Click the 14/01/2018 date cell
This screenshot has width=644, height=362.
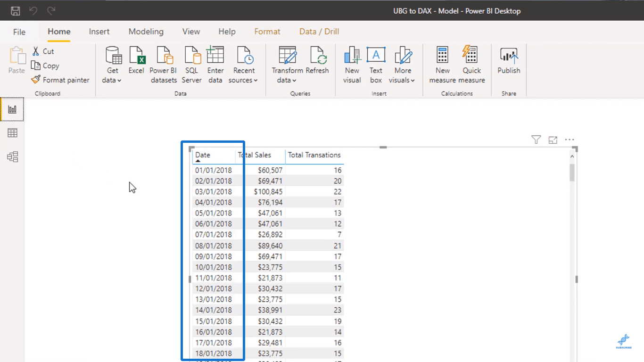[214, 310]
